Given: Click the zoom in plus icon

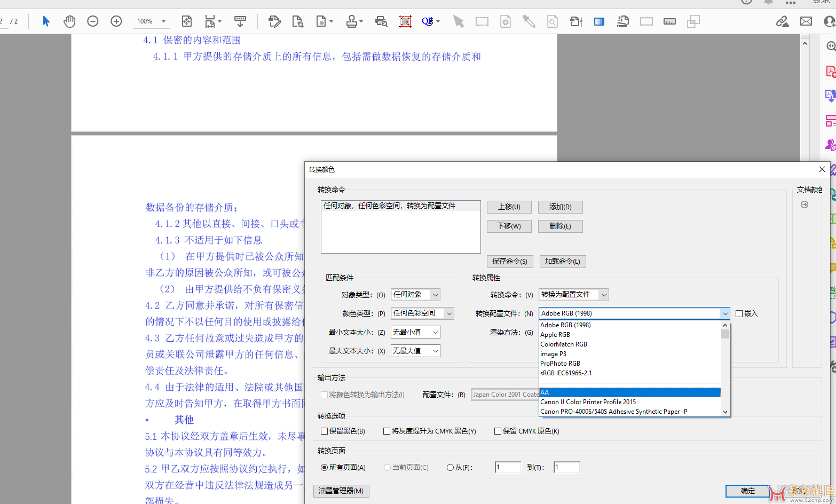Looking at the screenshot, I should pos(116,21).
